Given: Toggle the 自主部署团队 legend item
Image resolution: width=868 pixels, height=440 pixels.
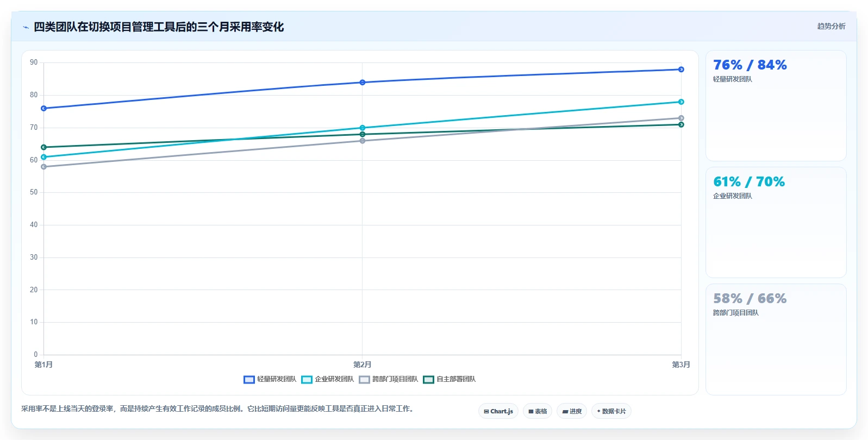Looking at the screenshot, I should (449, 379).
